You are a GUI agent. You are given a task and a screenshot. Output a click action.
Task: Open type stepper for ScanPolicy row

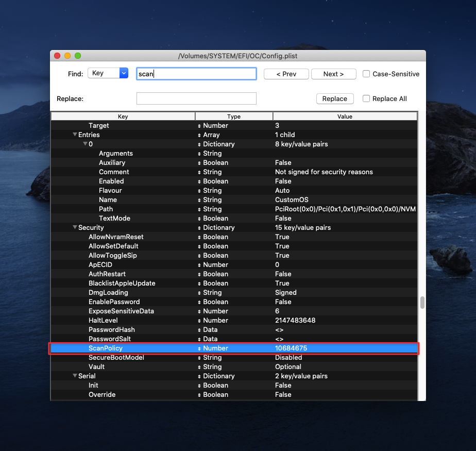pos(199,348)
